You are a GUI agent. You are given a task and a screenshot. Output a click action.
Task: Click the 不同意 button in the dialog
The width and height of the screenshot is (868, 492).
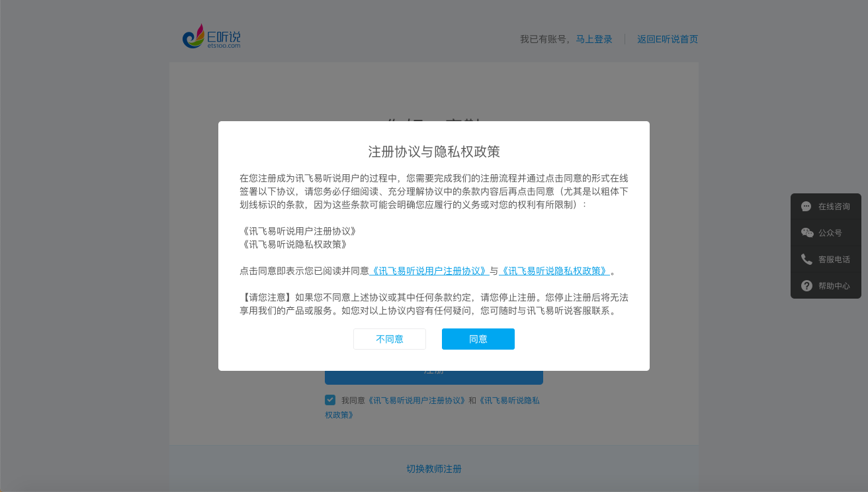click(x=390, y=339)
